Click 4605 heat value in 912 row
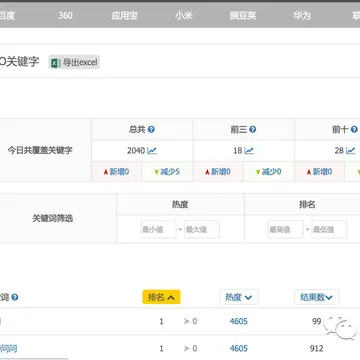The width and height of the screenshot is (360, 360). [239, 349]
